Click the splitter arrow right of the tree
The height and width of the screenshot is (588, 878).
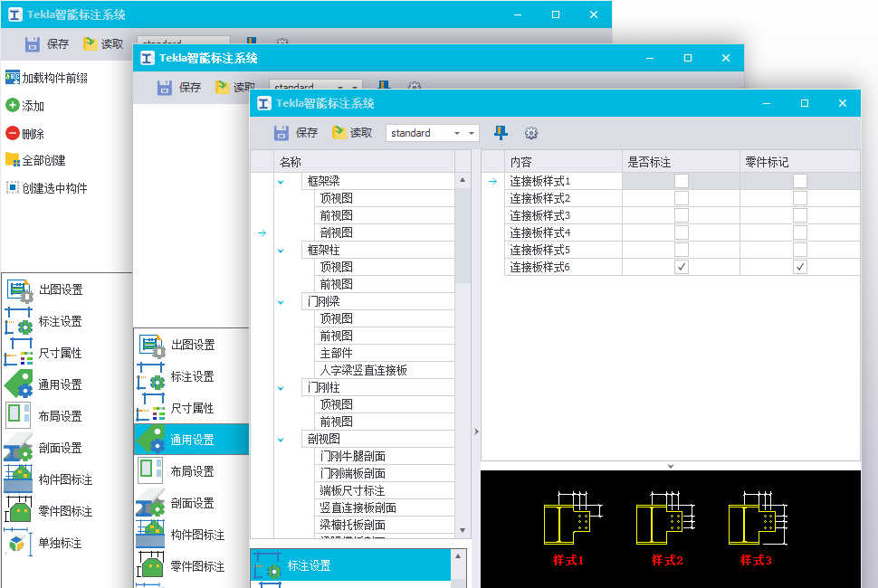476,432
